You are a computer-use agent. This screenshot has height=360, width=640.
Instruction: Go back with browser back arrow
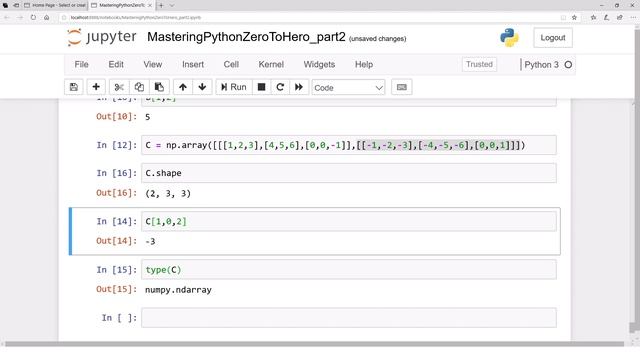pos(7,18)
